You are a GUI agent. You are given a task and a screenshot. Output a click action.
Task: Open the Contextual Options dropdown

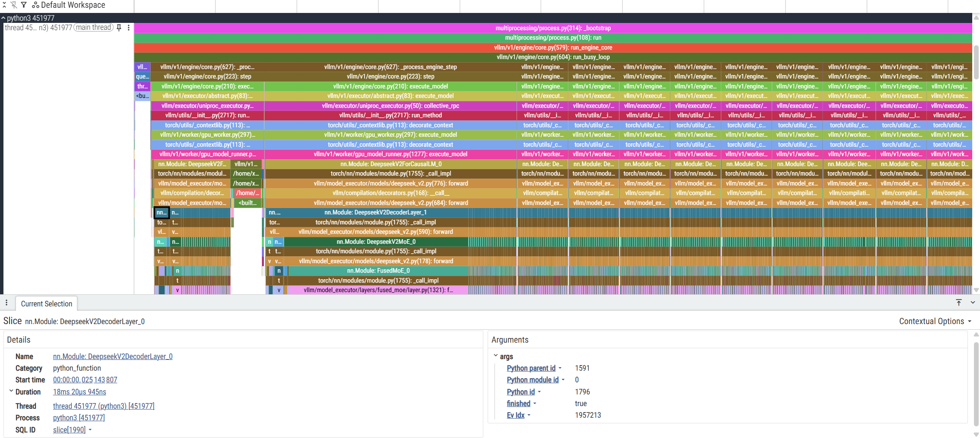[935, 321]
